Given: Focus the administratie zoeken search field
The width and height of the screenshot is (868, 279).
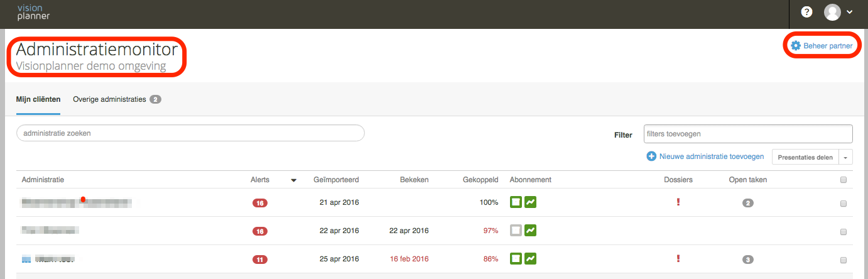Looking at the screenshot, I should 190,133.
